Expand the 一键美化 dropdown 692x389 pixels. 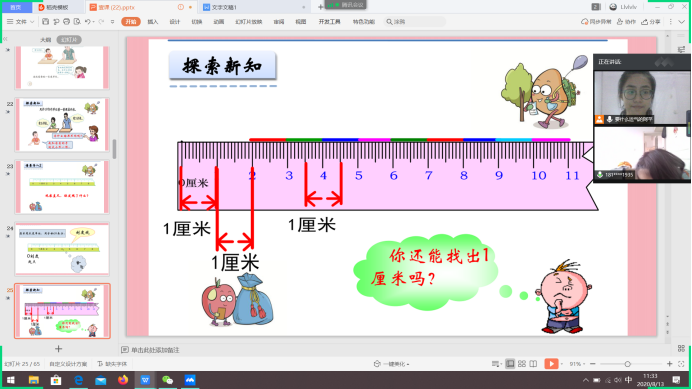pos(391,364)
